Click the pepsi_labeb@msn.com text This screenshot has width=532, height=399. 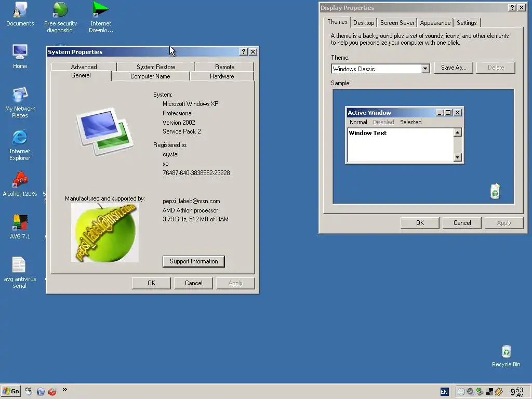(191, 201)
